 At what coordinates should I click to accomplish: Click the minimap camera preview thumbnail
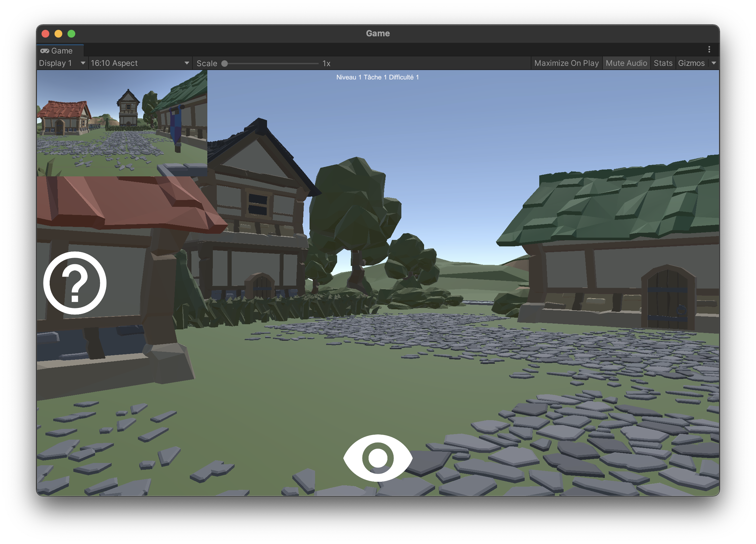122,123
